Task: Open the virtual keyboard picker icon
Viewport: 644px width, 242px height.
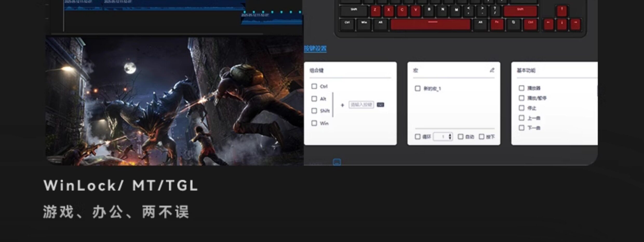Action: pos(380,105)
